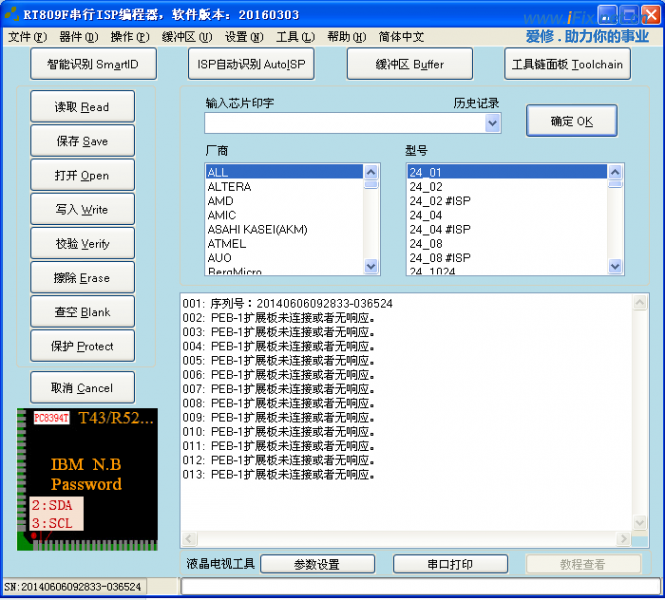Click the 串口打印 serial print button

450,564
